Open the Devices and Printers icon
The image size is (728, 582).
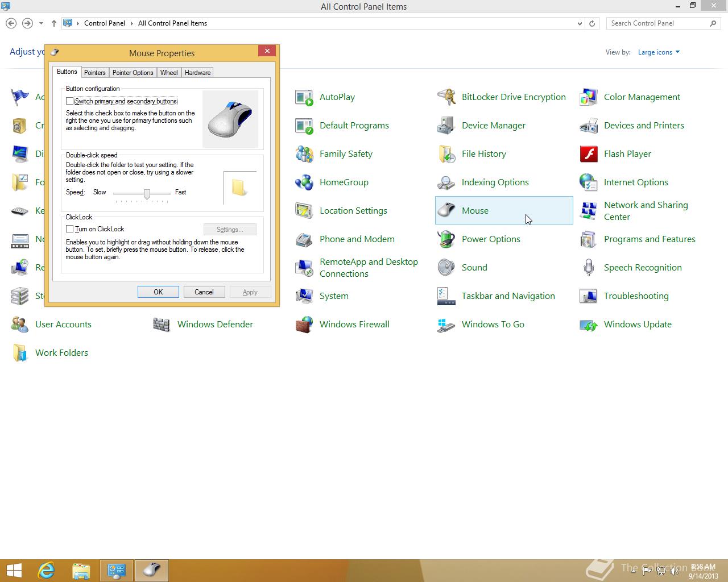click(589, 126)
